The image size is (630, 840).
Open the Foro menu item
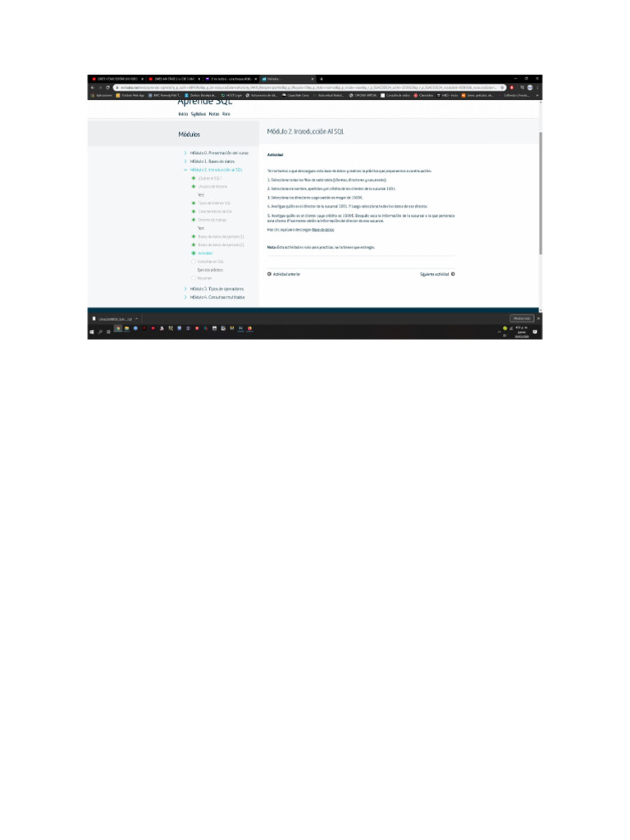coord(226,114)
